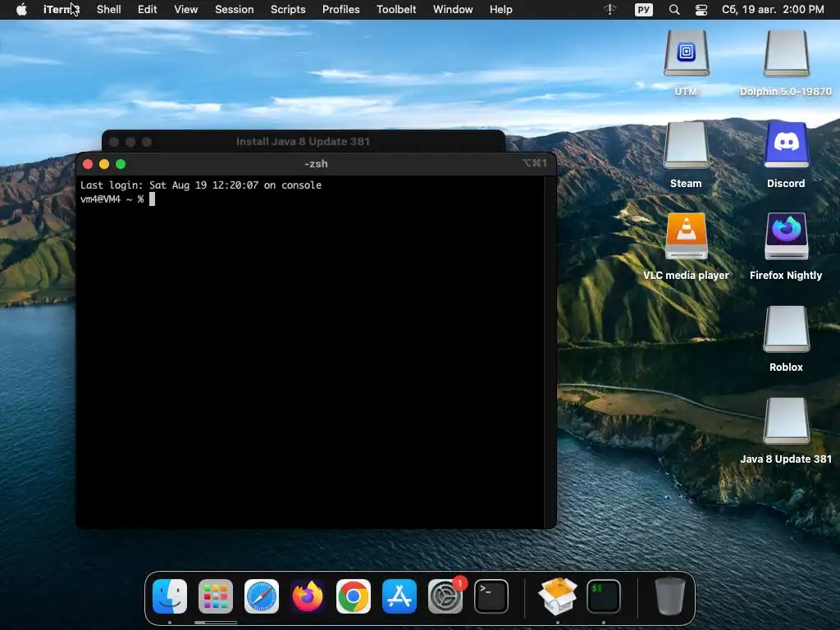Open the iTerm2 application menu
The height and width of the screenshot is (630, 840).
(61, 10)
